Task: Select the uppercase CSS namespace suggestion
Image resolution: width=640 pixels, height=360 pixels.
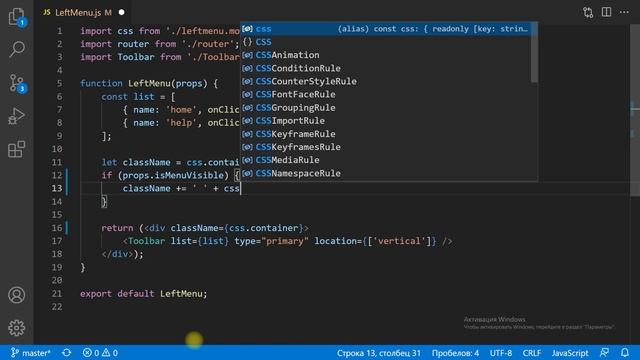Action: (x=386, y=42)
